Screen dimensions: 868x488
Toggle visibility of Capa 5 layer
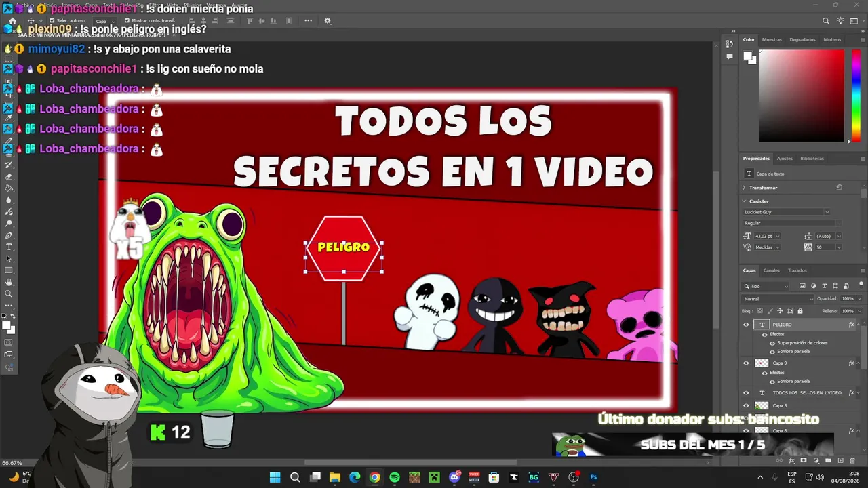click(x=747, y=405)
